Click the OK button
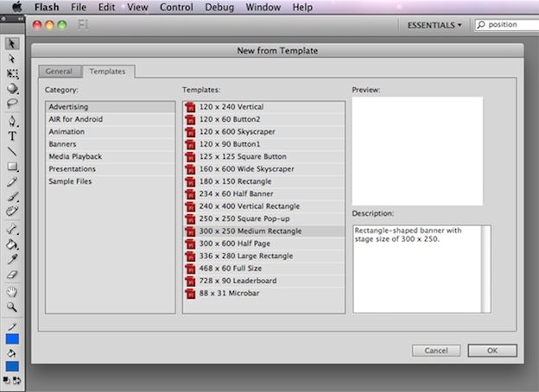 (x=492, y=351)
